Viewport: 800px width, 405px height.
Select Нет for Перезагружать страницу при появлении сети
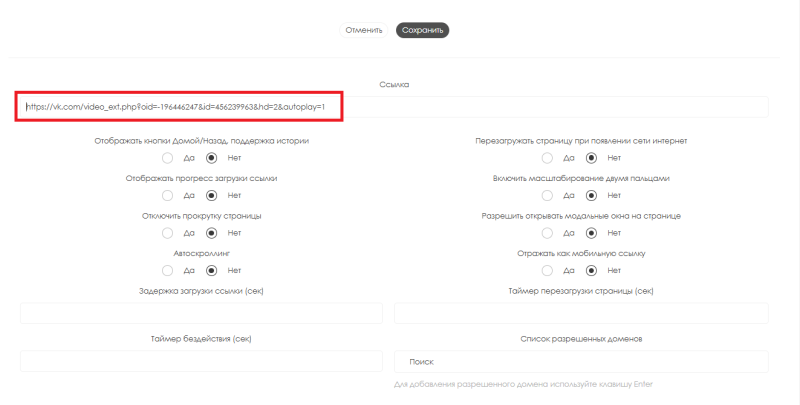(591, 157)
